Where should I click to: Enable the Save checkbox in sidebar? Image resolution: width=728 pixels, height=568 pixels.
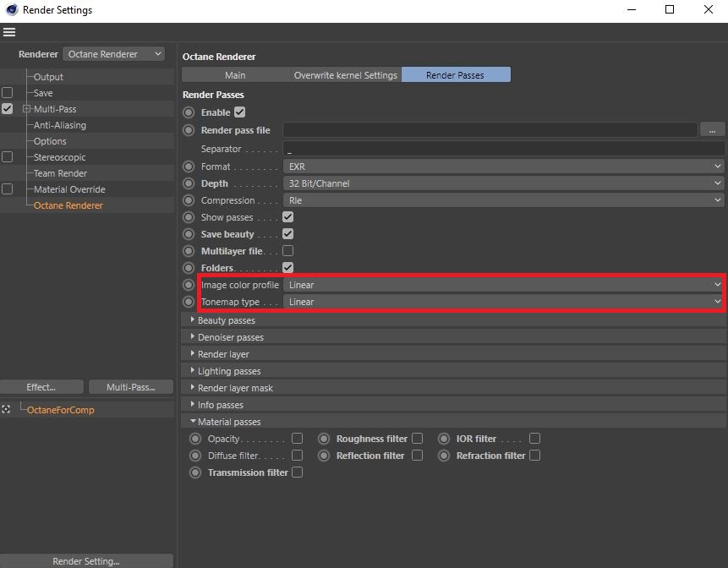coord(7,93)
